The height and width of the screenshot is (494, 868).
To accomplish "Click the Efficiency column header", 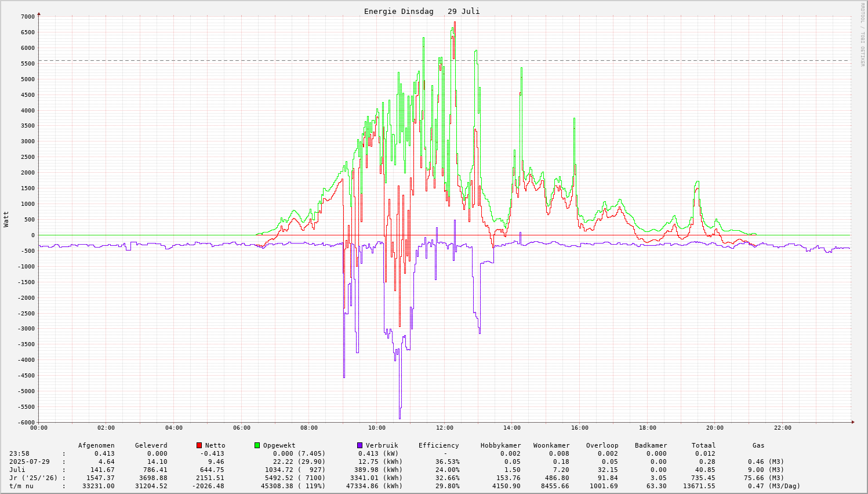I will 438,445.
